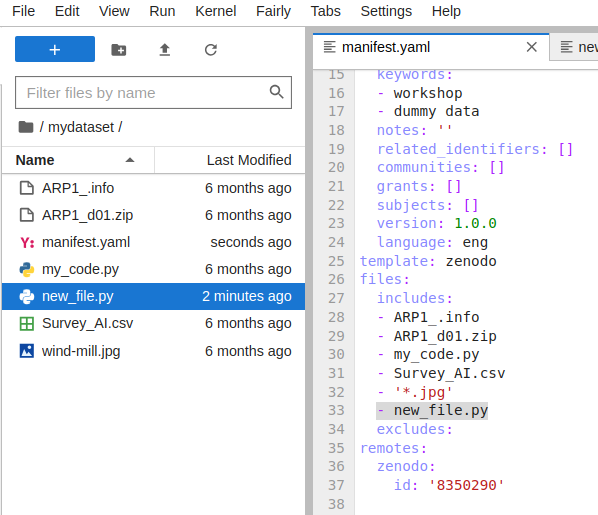
Task: Open the Fairly menu
Action: [273, 11]
